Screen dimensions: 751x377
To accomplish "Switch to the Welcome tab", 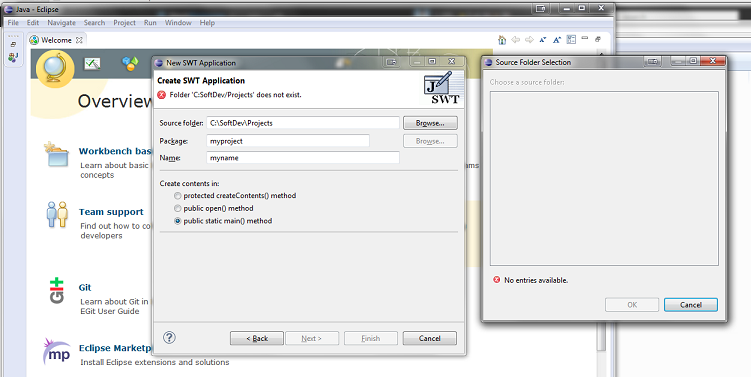I will [x=56, y=40].
